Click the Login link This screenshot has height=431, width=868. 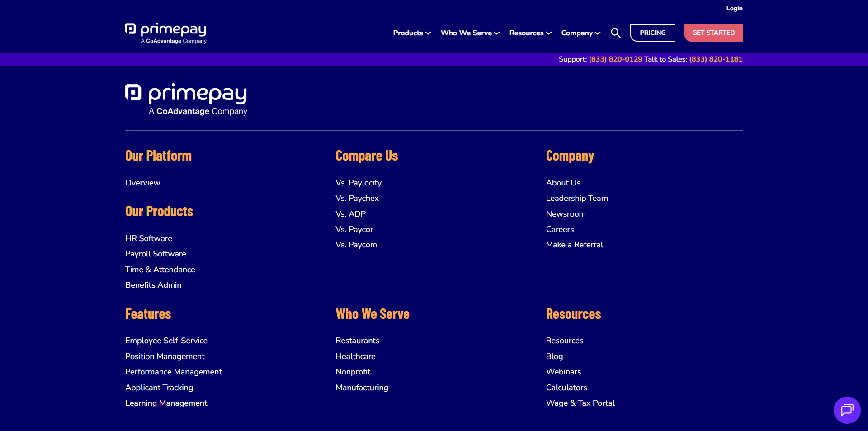pyautogui.click(x=734, y=8)
